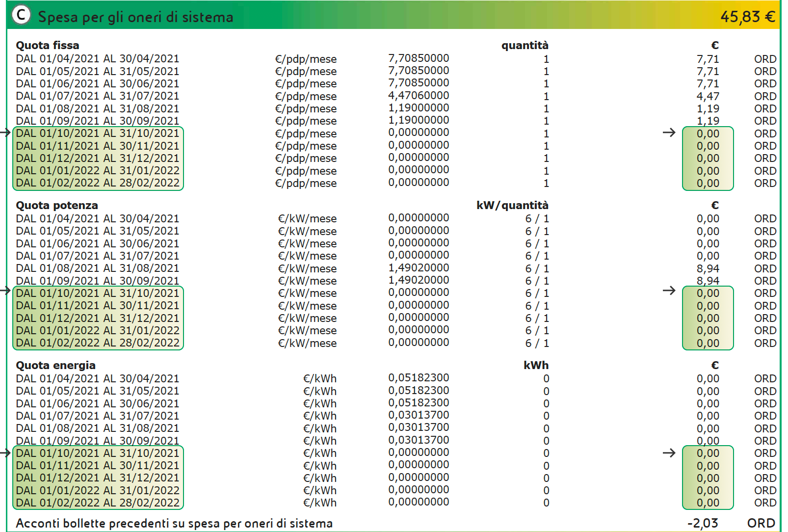Click the circled C section icon
Image resolution: width=788 pixels, height=532 pixels.
pyautogui.click(x=21, y=15)
